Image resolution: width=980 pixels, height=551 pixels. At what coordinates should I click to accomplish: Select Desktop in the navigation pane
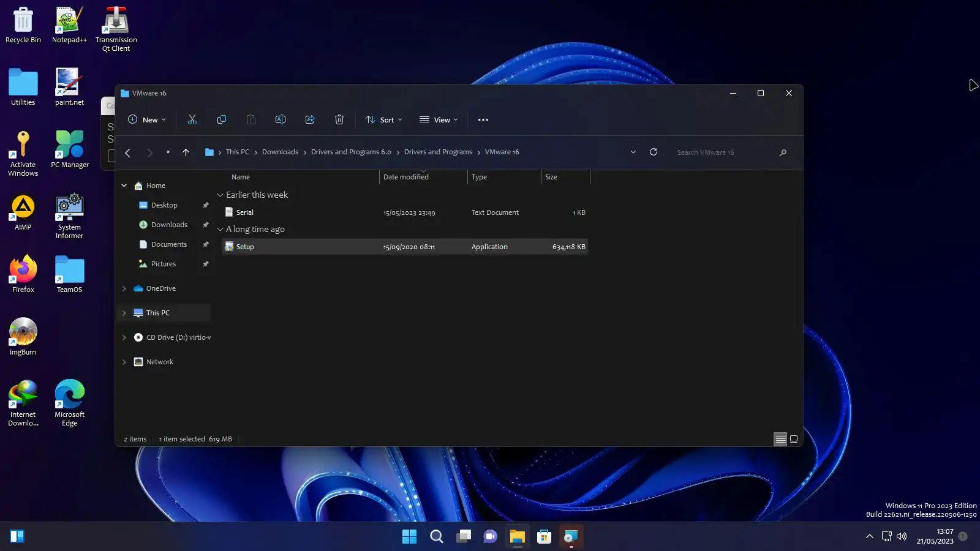[164, 205]
